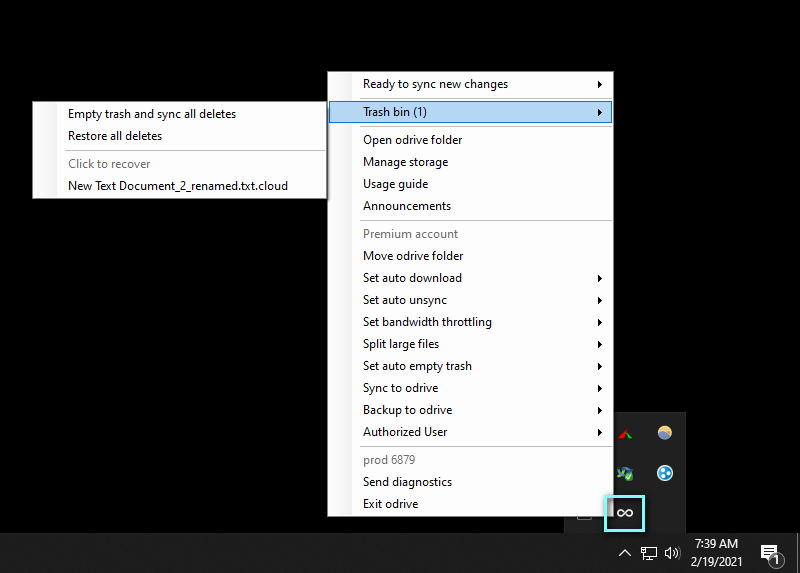
Task: Open the notification center icon
Action: click(x=770, y=553)
